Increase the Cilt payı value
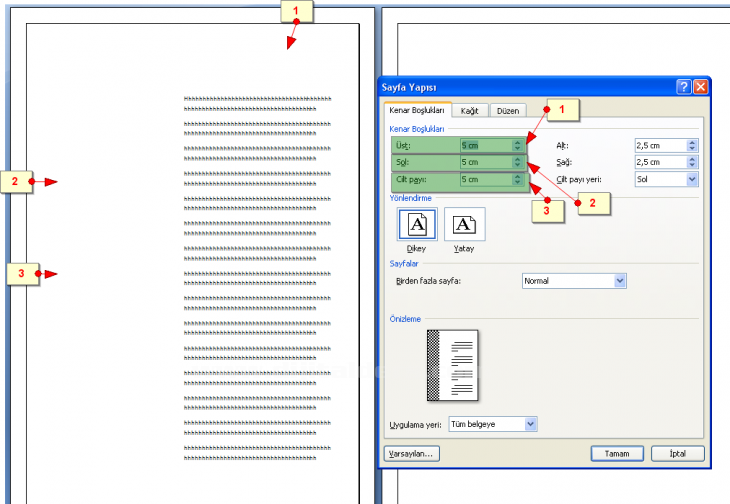This screenshot has height=504, width=730. point(517,176)
